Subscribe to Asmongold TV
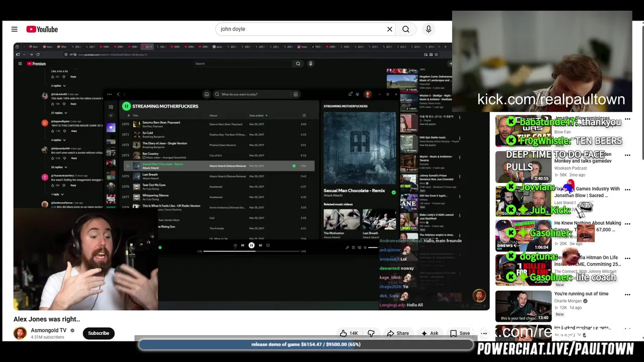 [99, 333]
